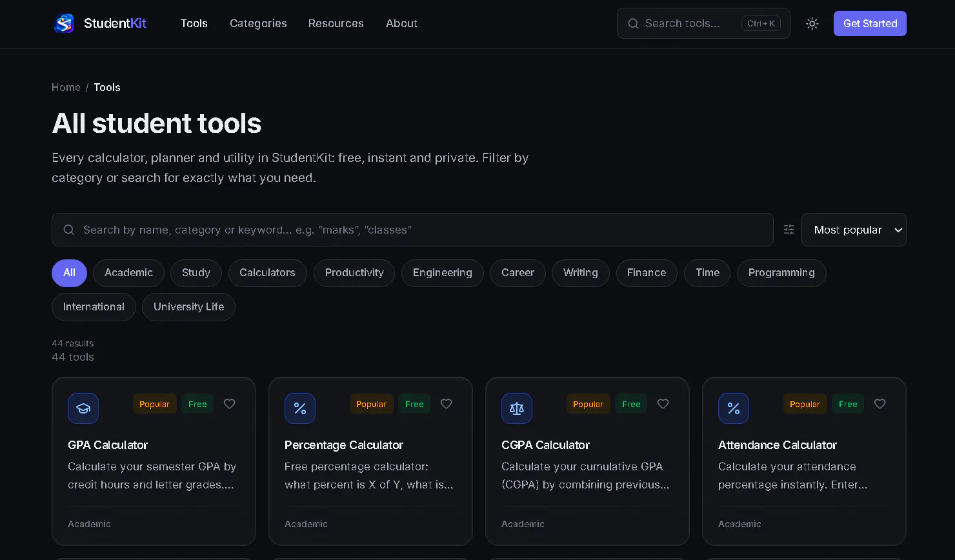Favorite the Attendance Calculator with heart icon

pos(880,404)
